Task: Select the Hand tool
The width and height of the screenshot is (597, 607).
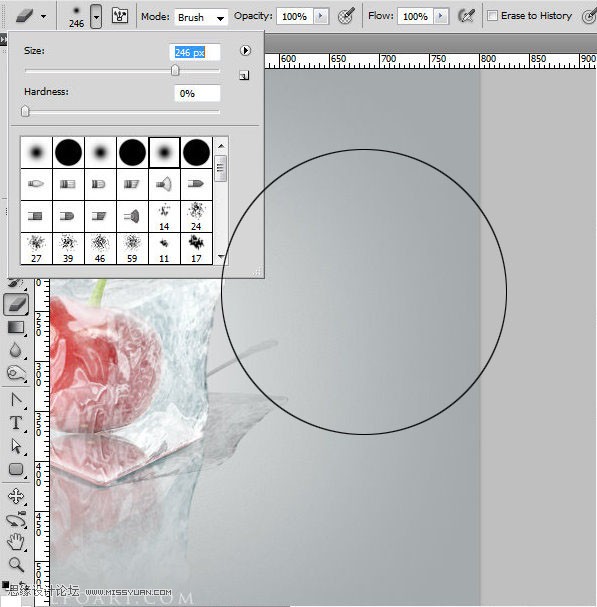Action: pyautogui.click(x=15, y=542)
